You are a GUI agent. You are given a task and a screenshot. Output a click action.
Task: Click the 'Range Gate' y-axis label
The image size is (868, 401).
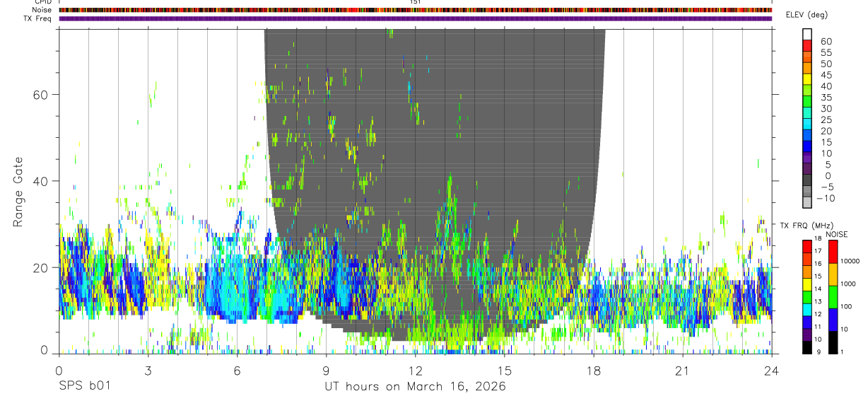point(19,192)
